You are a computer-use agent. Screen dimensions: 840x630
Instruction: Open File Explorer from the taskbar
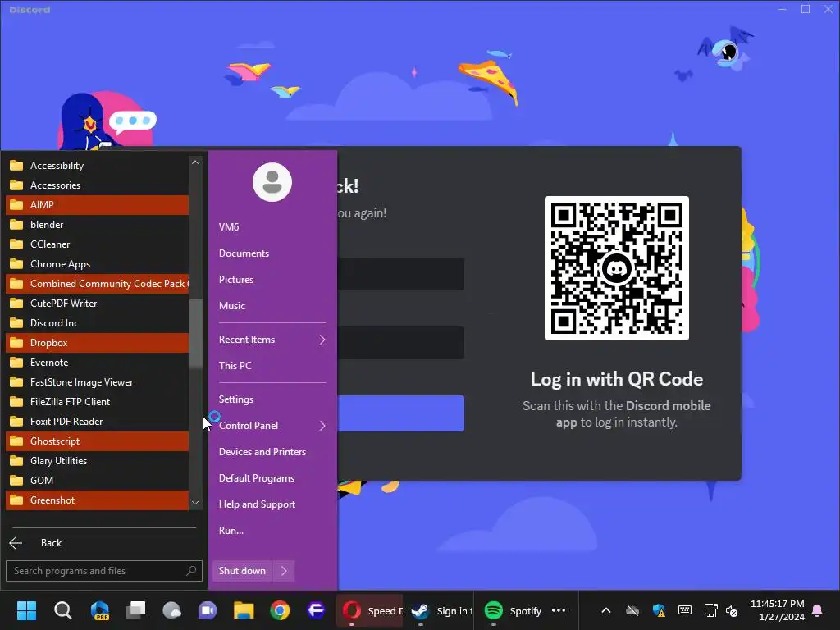click(244, 610)
